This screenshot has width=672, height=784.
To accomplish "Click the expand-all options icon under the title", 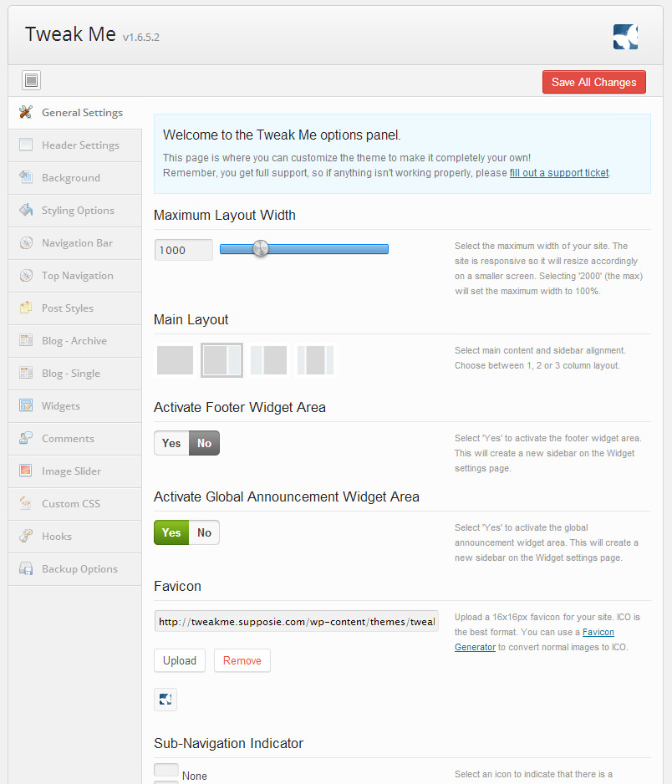I will point(32,80).
